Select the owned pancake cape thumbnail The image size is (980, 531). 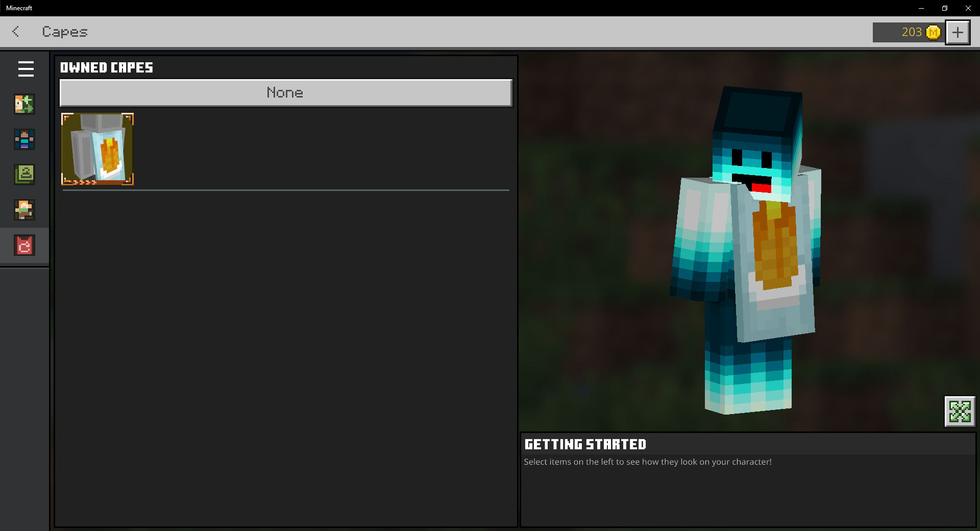[97, 149]
